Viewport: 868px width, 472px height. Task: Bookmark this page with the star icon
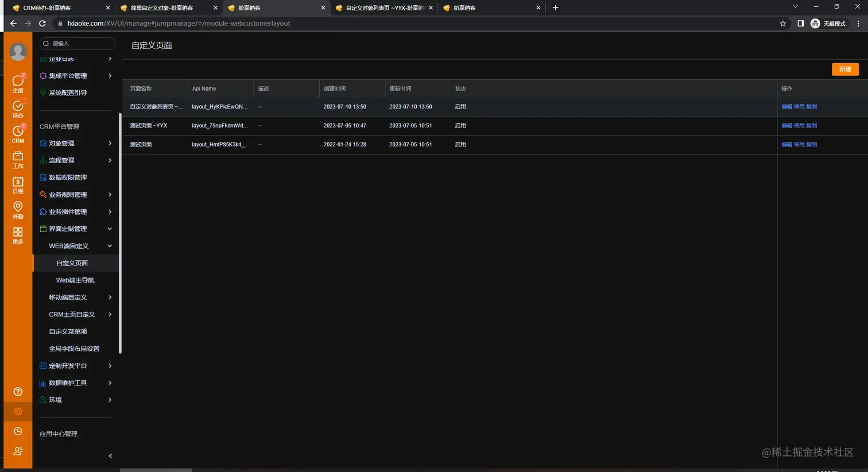(783, 24)
